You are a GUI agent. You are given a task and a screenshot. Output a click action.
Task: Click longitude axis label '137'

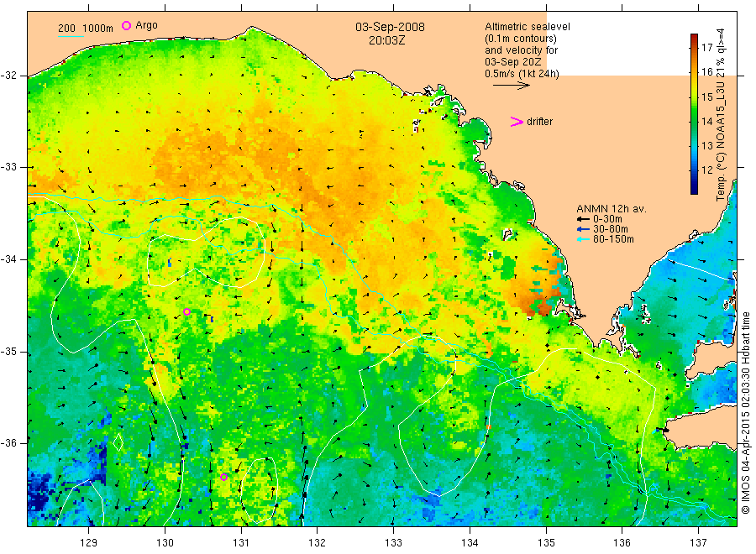[x=698, y=543]
